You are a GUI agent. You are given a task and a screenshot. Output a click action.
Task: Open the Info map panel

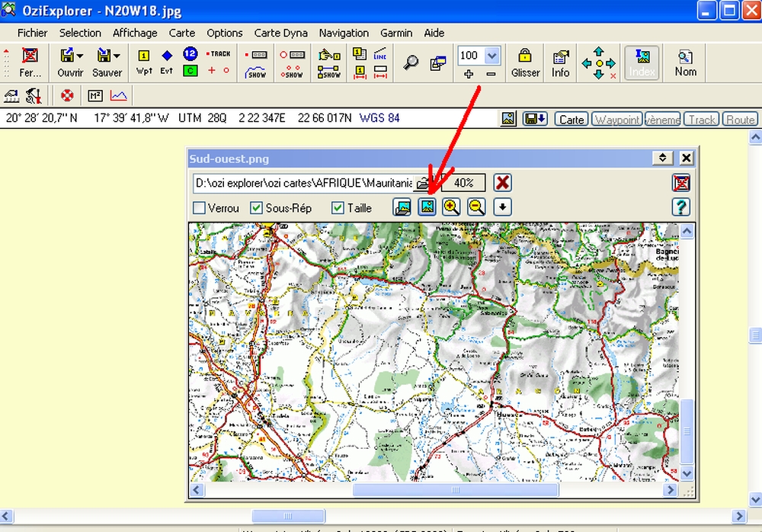pos(561,62)
